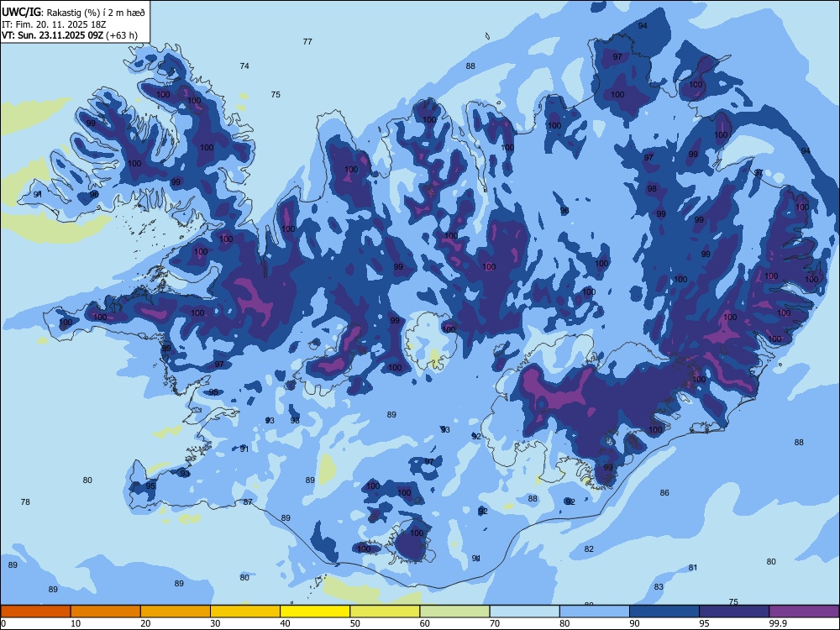Click the legend tick label '99.9'
Image resolution: width=840 pixels, height=630 pixels.
[778, 623]
